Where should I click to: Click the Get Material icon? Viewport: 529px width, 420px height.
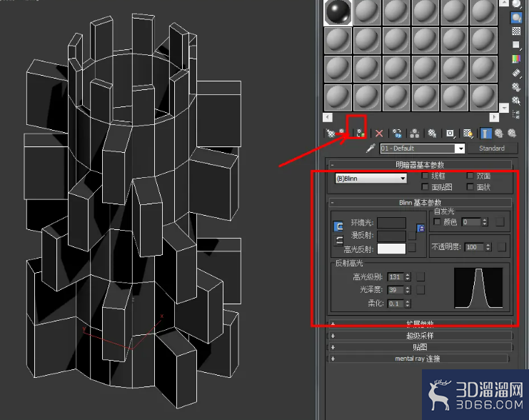(x=331, y=134)
